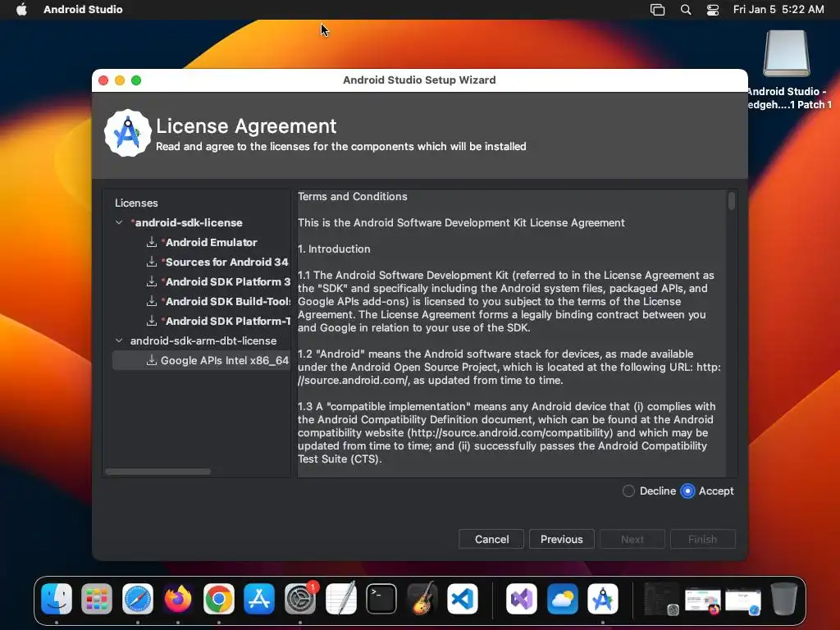Open the Apple menu

click(21, 10)
